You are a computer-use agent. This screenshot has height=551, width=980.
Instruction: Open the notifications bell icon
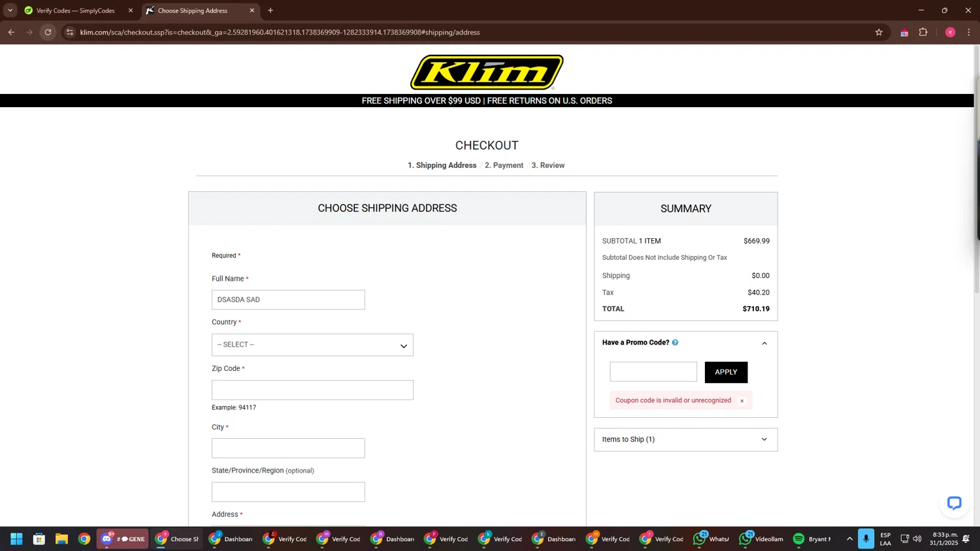click(966, 539)
